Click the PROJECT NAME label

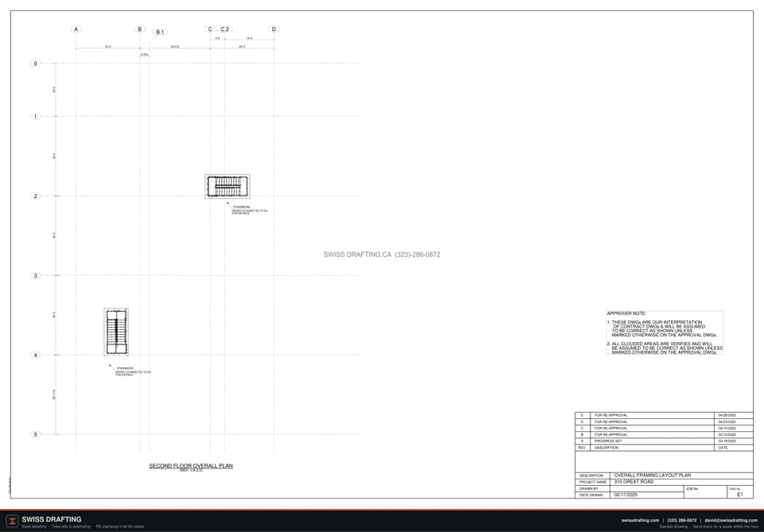593,482
